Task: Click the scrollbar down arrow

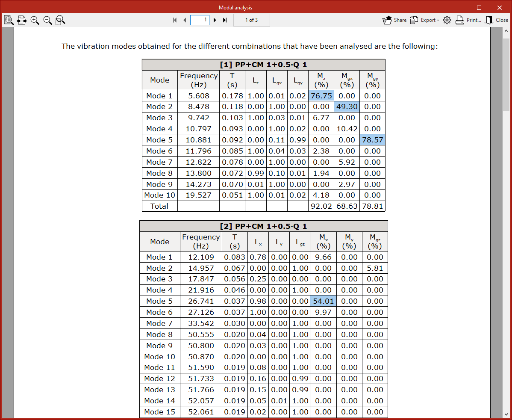Action: pyautogui.click(x=506, y=414)
